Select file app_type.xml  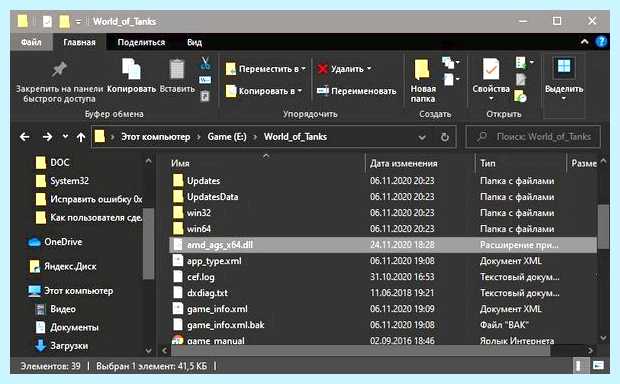[214, 261]
